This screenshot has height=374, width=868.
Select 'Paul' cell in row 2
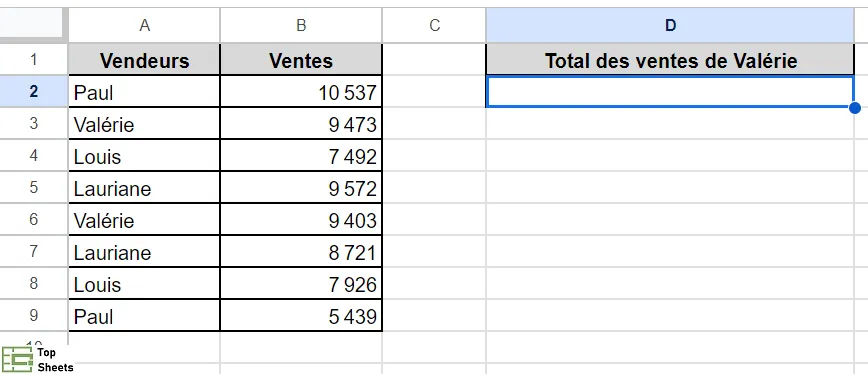tap(144, 92)
